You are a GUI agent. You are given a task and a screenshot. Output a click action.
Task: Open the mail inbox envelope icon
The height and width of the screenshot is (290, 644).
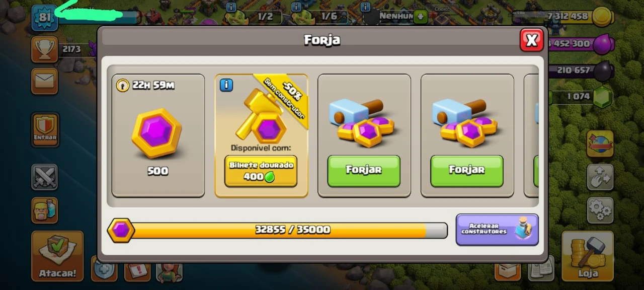click(x=45, y=81)
